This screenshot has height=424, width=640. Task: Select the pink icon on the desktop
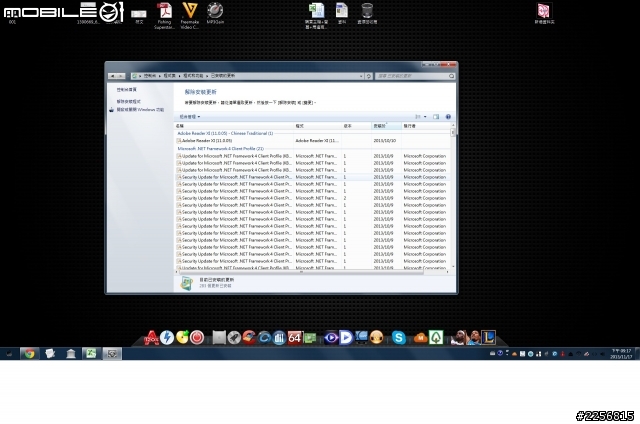point(544,13)
